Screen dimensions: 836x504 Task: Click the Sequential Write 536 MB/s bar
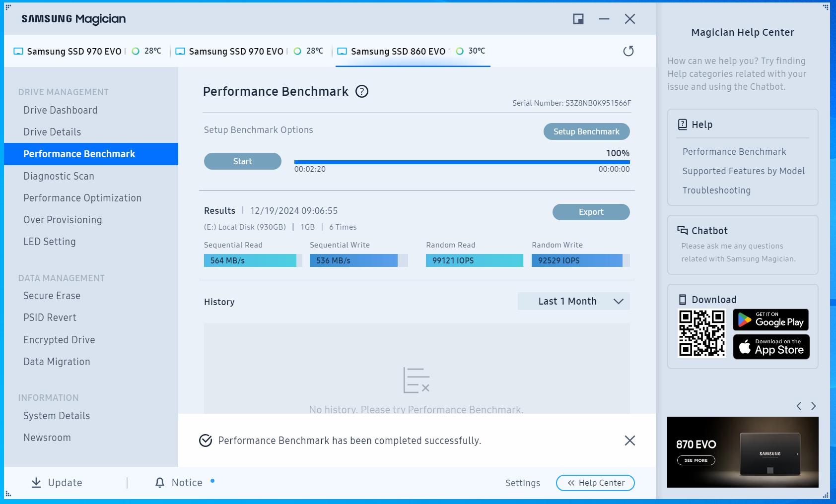pos(359,260)
